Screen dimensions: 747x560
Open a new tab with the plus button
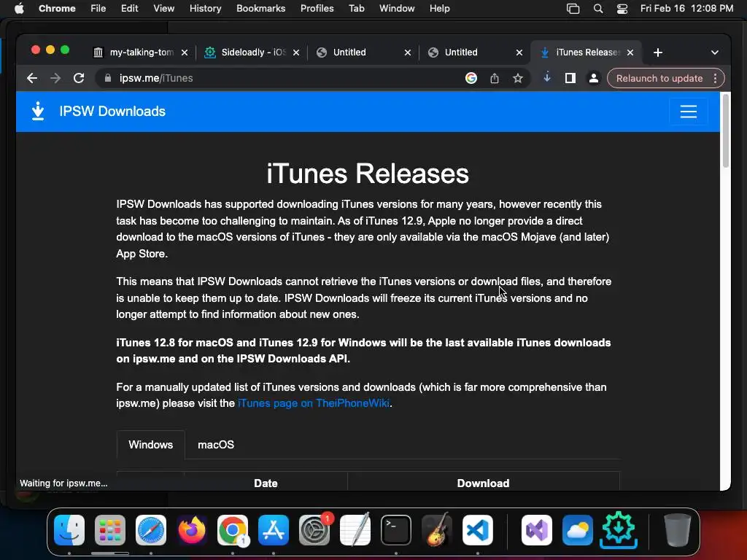658,52
